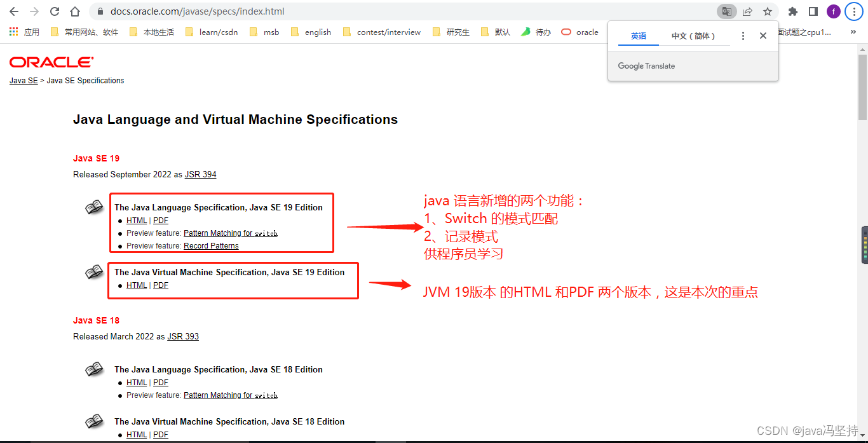
Task: Open PDF of Java SE 19 Virtual Machine Specification
Action: 161,285
